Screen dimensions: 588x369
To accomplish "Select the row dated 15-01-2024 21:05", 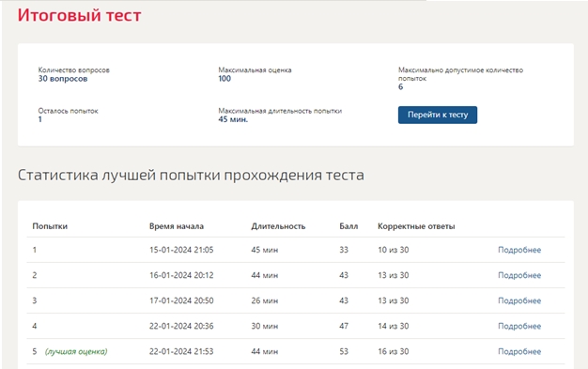I will 296,250.
